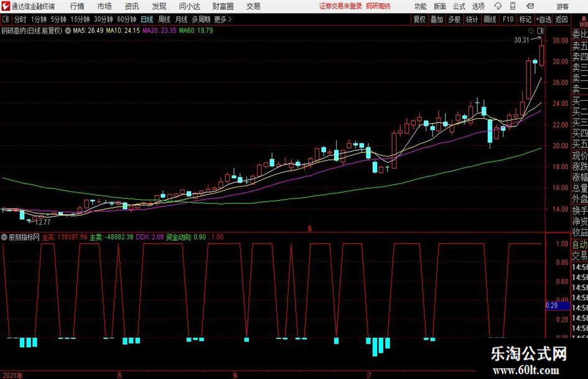The image size is (588, 379).
Task: Click the 返回 back button
Action: pyautogui.click(x=561, y=19)
